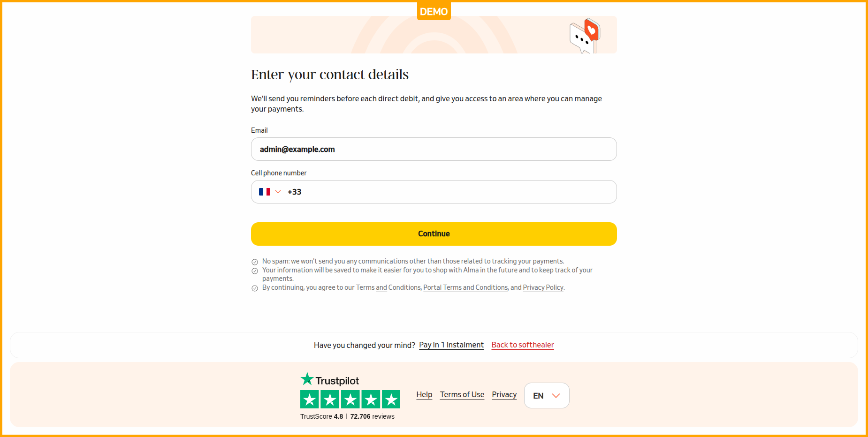
Task: Click the fifth Trustpilot rating star
Action: 391,399
